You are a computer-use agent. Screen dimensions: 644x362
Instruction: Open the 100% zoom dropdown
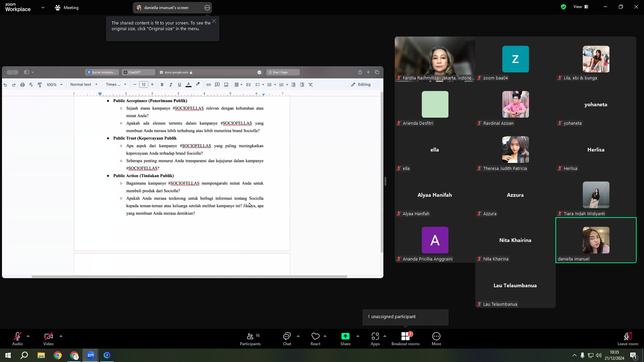pyautogui.click(x=54, y=85)
